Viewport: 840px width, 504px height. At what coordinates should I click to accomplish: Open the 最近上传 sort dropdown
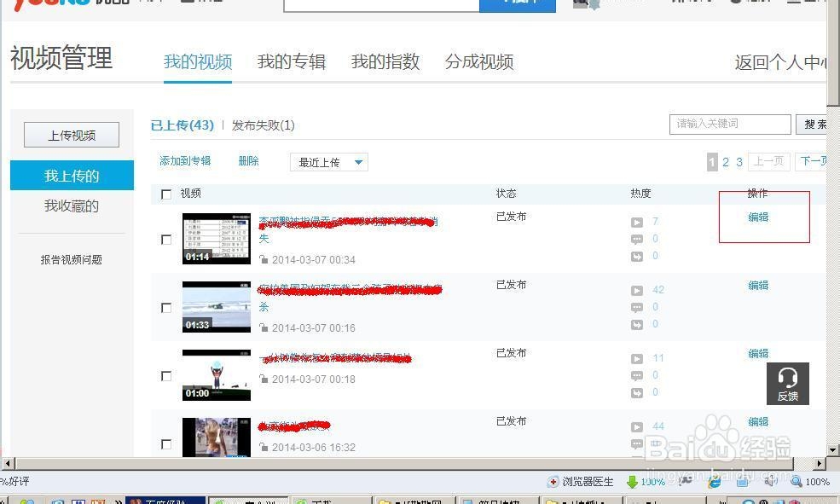click(x=328, y=161)
